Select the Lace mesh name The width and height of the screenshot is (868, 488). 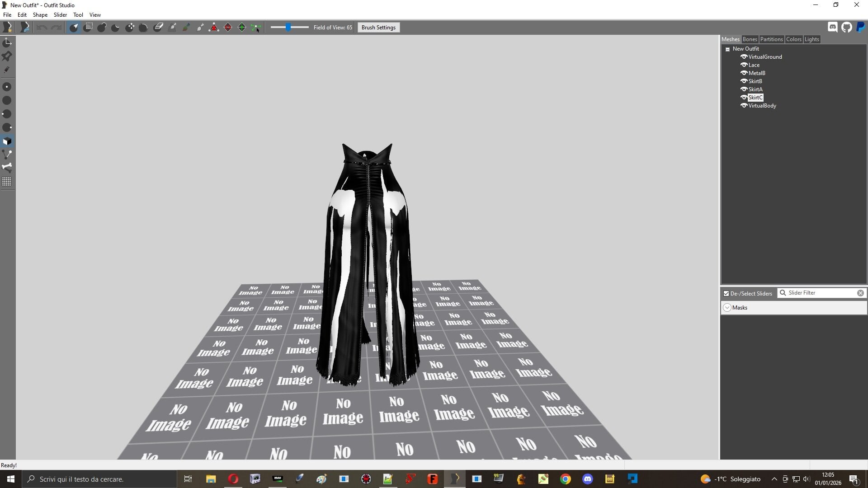(x=754, y=65)
